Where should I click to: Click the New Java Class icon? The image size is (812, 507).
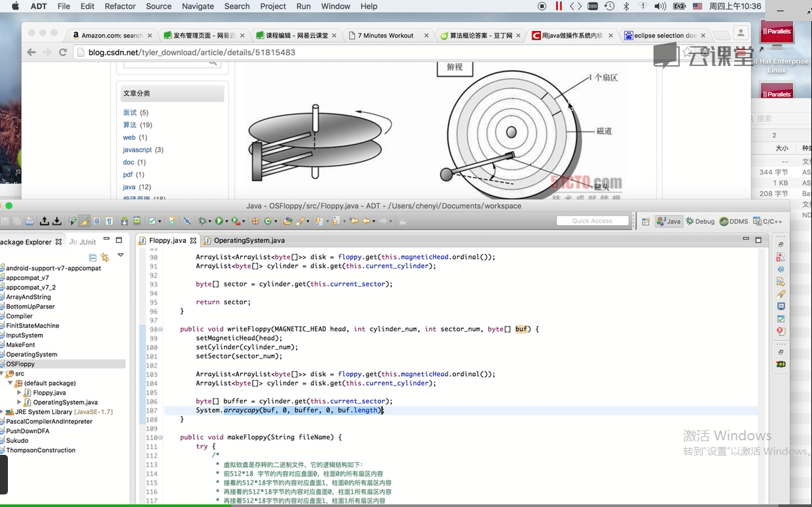[x=269, y=221]
